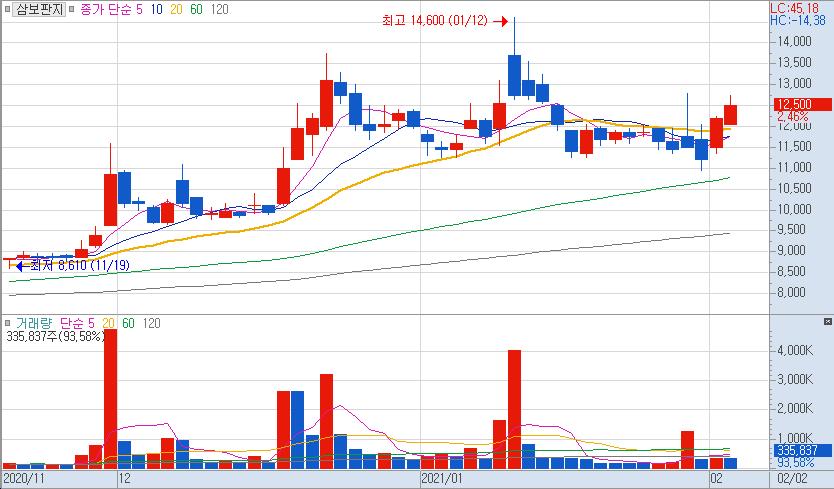Click the 3,000K volume axis label
Screen dimensions: 834x489
[x=795, y=379]
